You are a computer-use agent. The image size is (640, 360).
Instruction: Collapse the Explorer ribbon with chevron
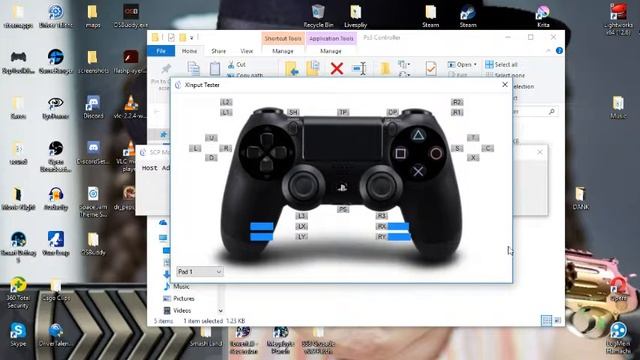[x=548, y=51]
